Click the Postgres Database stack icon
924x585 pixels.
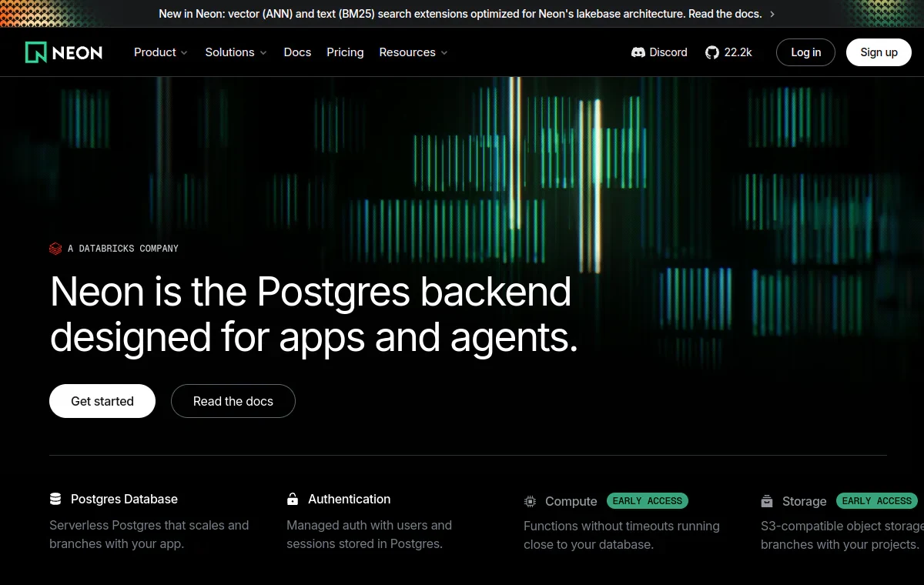(55, 499)
